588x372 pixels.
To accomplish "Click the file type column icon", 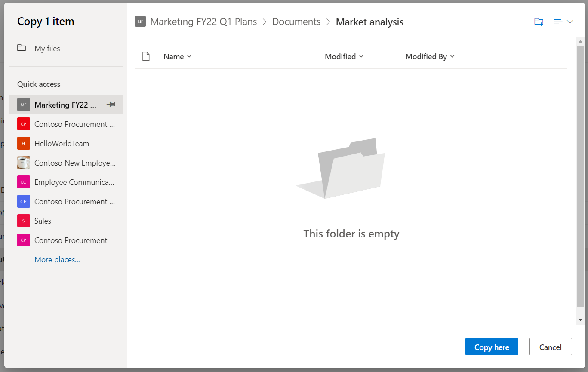I will (146, 57).
